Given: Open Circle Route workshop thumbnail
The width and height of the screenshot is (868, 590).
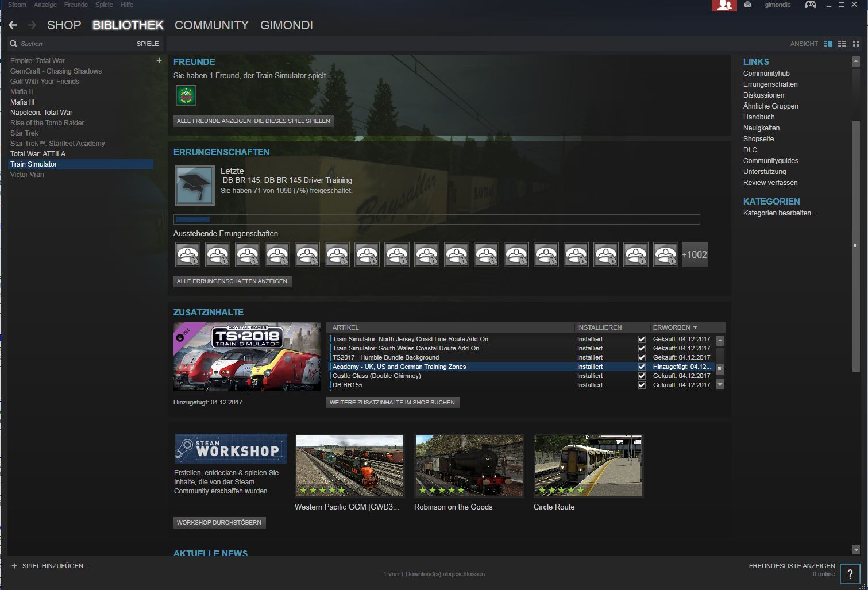Looking at the screenshot, I should click(589, 466).
